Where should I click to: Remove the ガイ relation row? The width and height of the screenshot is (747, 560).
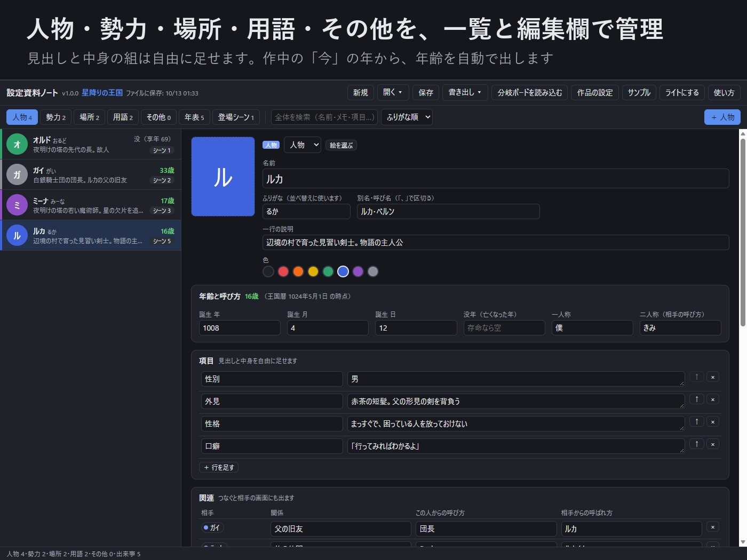tap(713, 527)
